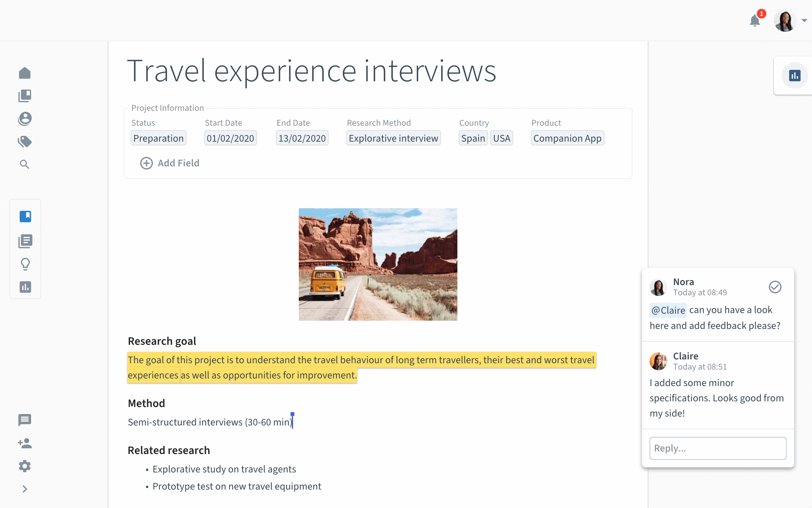Screen dimensions: 812x508
Task: Click into the Reply input field
Action: click(x=718, y=448)
